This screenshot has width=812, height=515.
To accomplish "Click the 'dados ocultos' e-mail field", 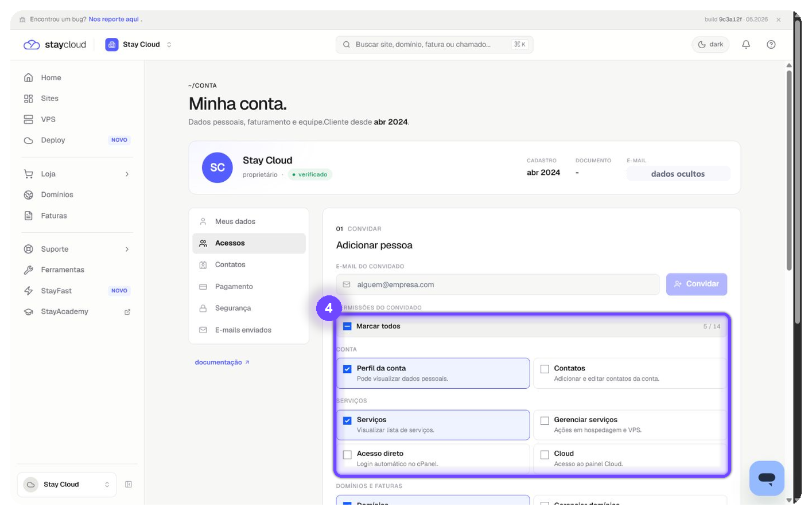I will (x=678, y=174).
